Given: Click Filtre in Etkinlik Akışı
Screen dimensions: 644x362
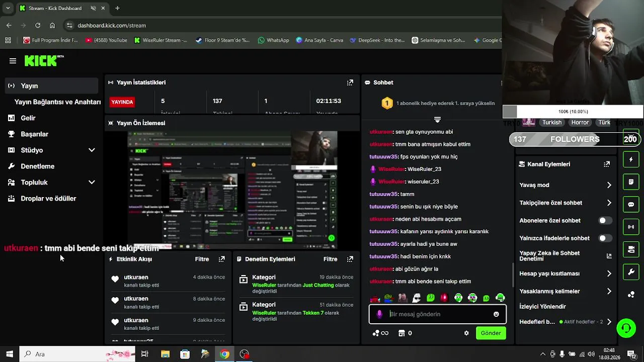Looking at the screenshot, I should pyautogui.click(x=202, y=259).
